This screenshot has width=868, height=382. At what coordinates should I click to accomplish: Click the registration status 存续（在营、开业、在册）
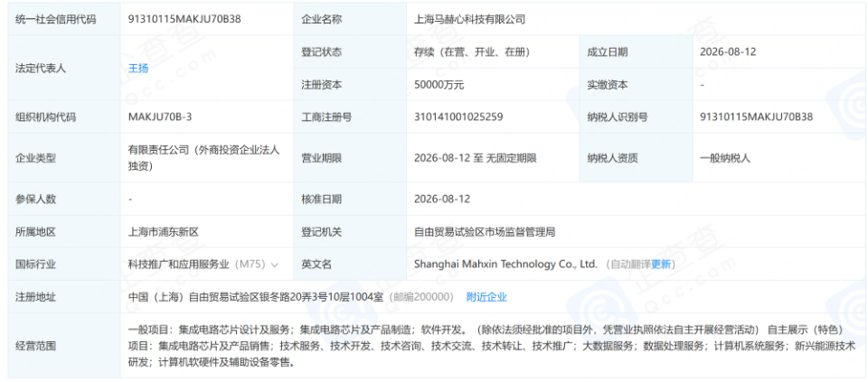pos(472,52)
